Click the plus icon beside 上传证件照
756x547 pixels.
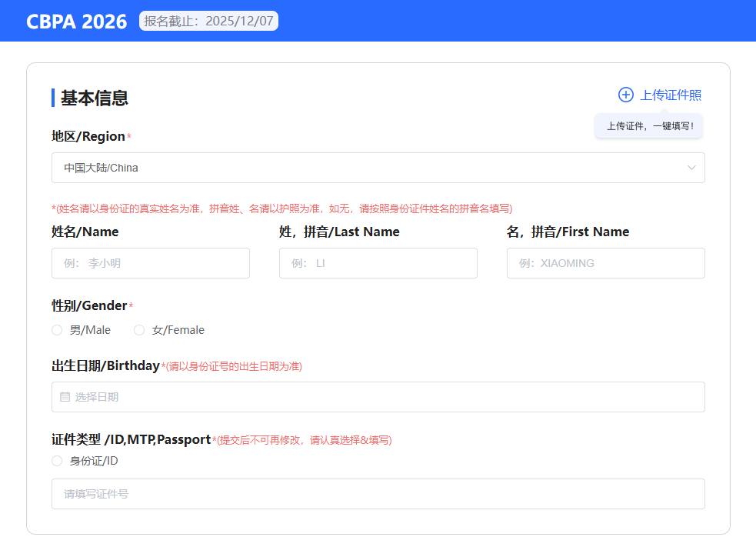click(625, 95)
